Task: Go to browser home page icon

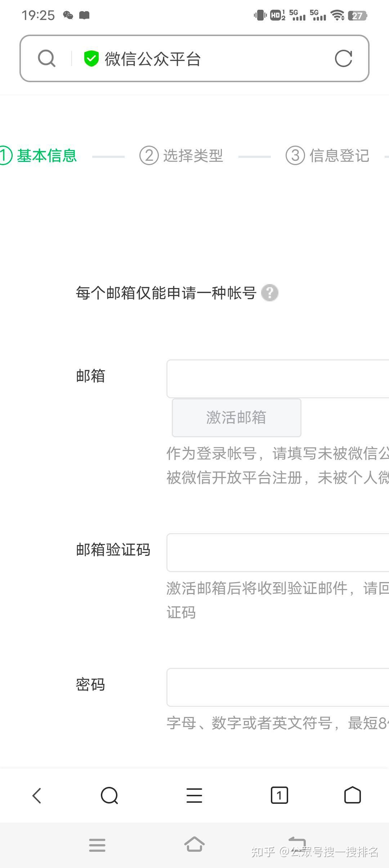Action: tap(352, 795)
